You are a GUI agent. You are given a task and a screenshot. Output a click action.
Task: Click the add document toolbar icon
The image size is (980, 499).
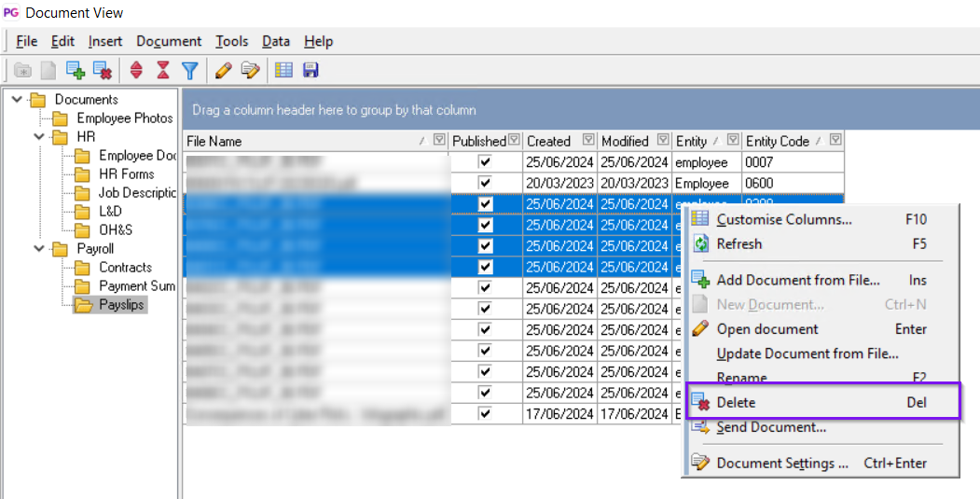pos(76,70)
